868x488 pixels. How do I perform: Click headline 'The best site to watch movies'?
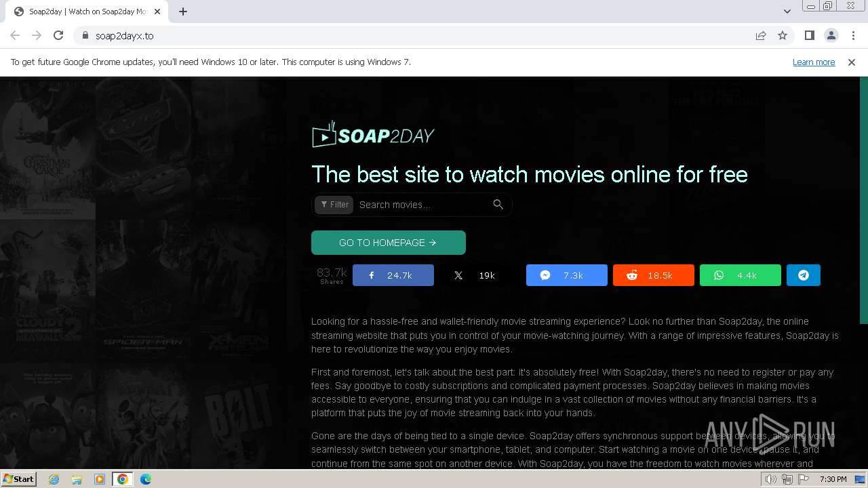coord(530,174)
